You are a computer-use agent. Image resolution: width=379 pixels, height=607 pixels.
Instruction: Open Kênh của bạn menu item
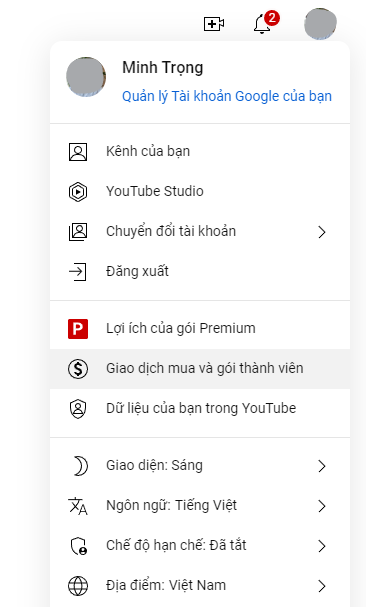tap(200, 151)
